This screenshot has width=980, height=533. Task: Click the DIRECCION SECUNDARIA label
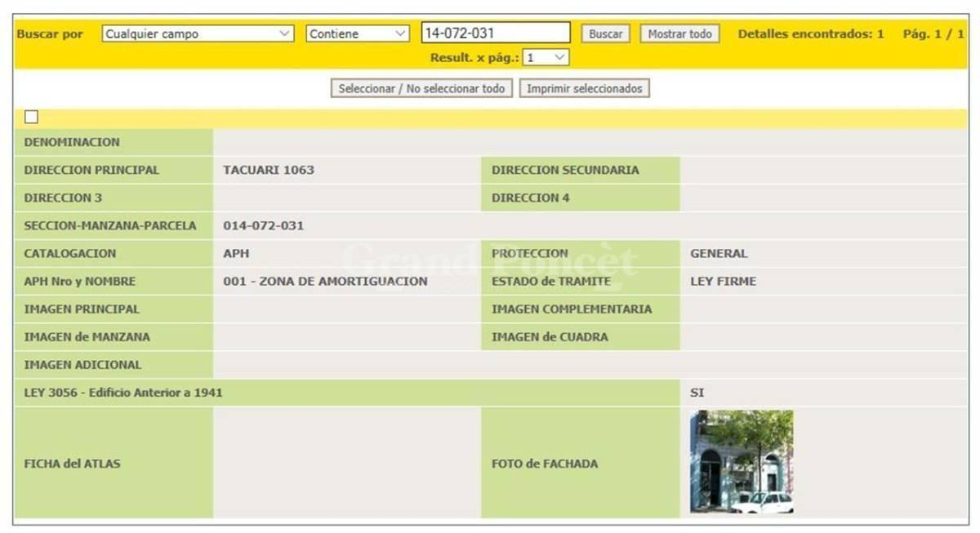pyautogui.click(x=565, y=171)
